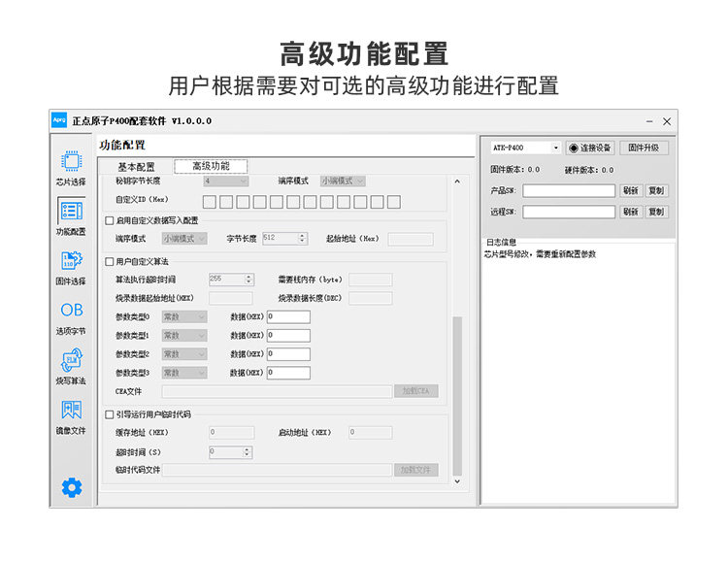Screen dimensions: 728x561
Task: Click scrollbar up arrow in config panel
Action: 457,181
